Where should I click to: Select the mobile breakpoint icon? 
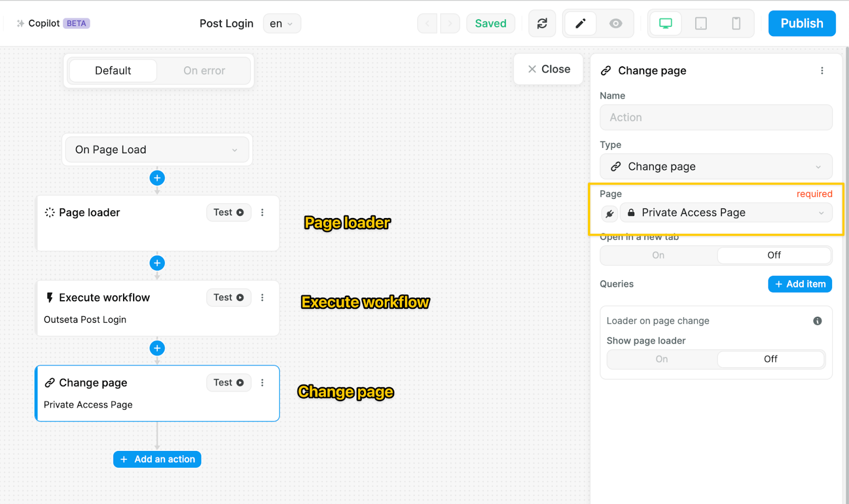point(735,23)
